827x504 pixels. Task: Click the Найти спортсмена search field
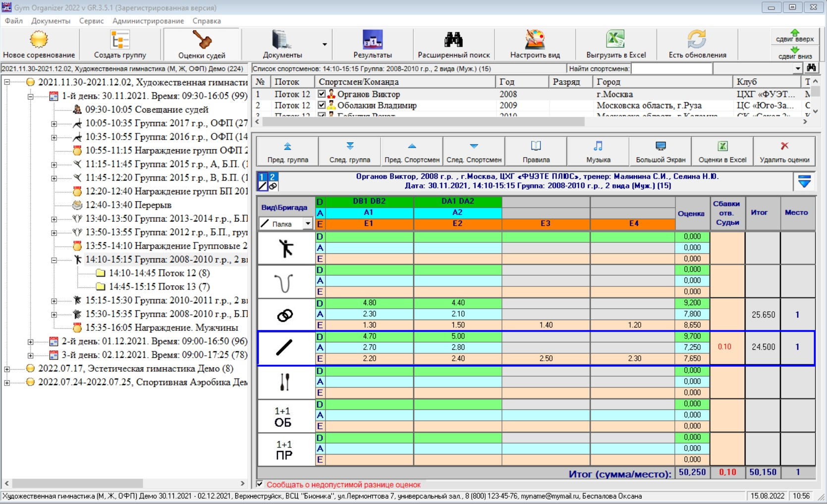click(671, 69)
